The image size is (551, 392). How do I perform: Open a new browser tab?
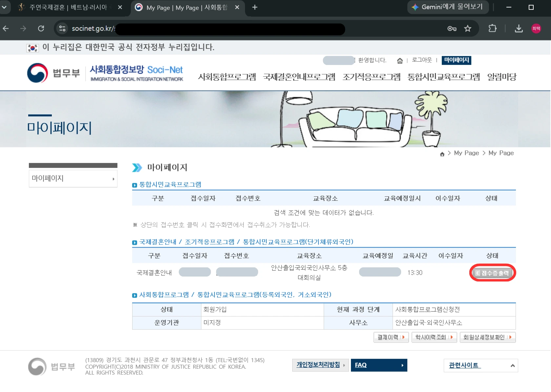(255, 7)
